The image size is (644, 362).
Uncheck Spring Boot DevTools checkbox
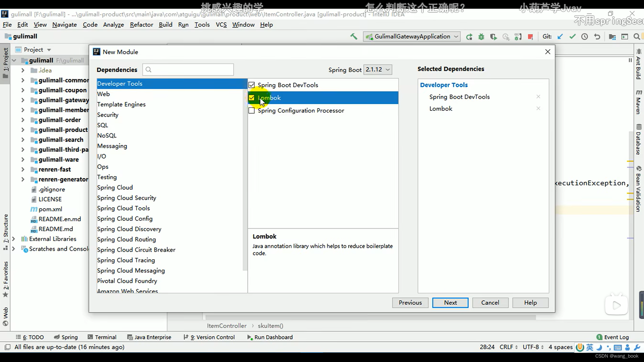tap(252, 85)
